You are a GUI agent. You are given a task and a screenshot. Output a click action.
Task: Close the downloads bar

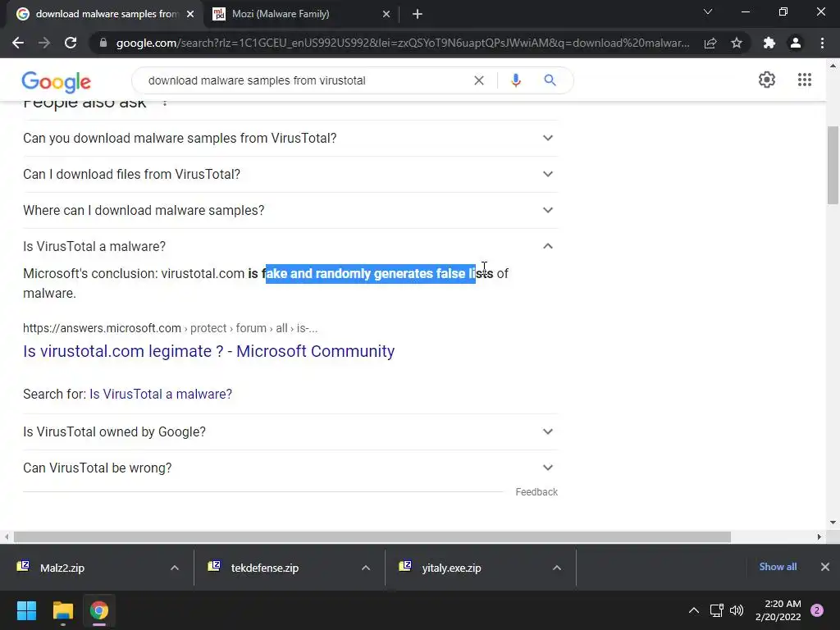[x=825, y=567]
